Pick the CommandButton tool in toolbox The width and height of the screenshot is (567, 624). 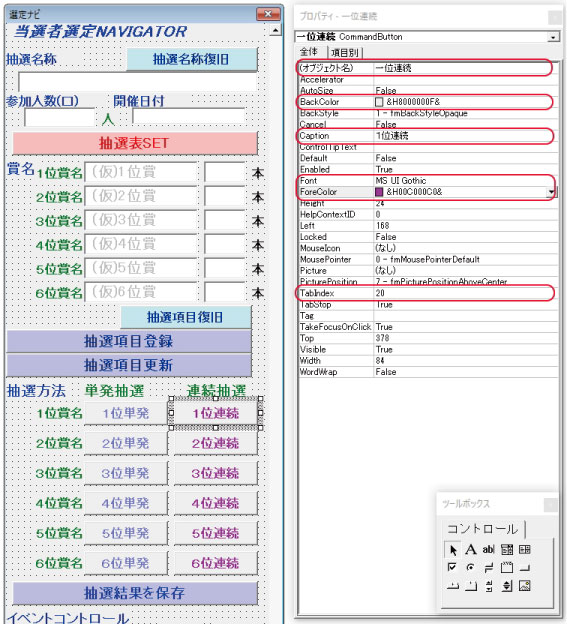click(x=525, y=567)
